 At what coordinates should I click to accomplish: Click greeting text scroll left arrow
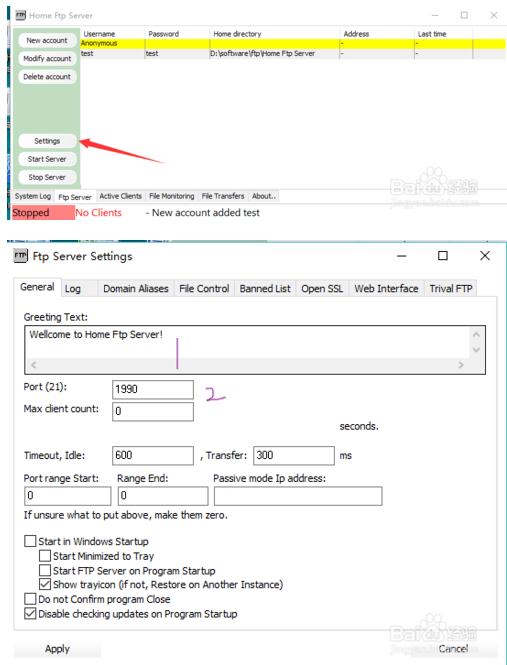click(x=34, y=365)
